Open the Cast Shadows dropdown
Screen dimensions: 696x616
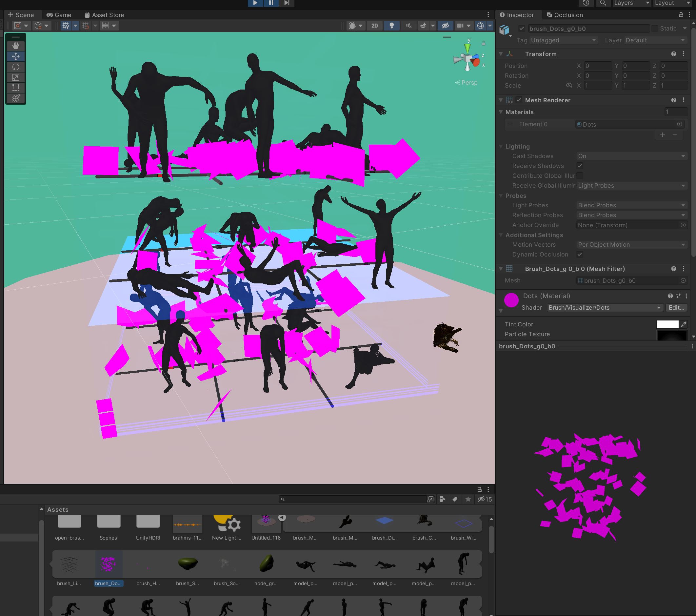631,156
